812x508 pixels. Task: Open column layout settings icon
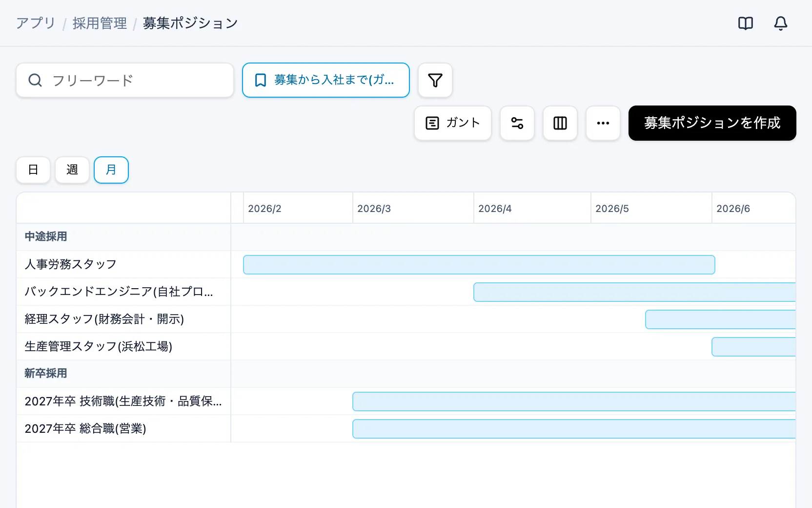coord(560,123)
